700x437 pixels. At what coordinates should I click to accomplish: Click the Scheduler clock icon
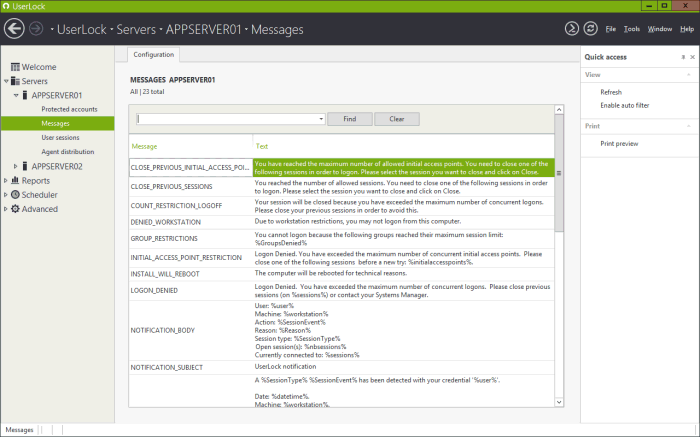click(x=15, y=195)
